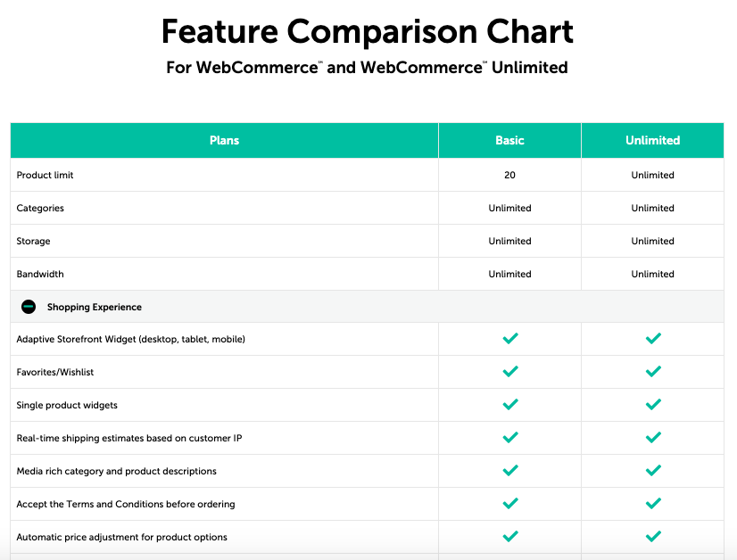The width and height of the screenshot is (737, 560).
Task: Toggle Basic check for Favorites/Wishlist
Action: (x=509, y=372)
